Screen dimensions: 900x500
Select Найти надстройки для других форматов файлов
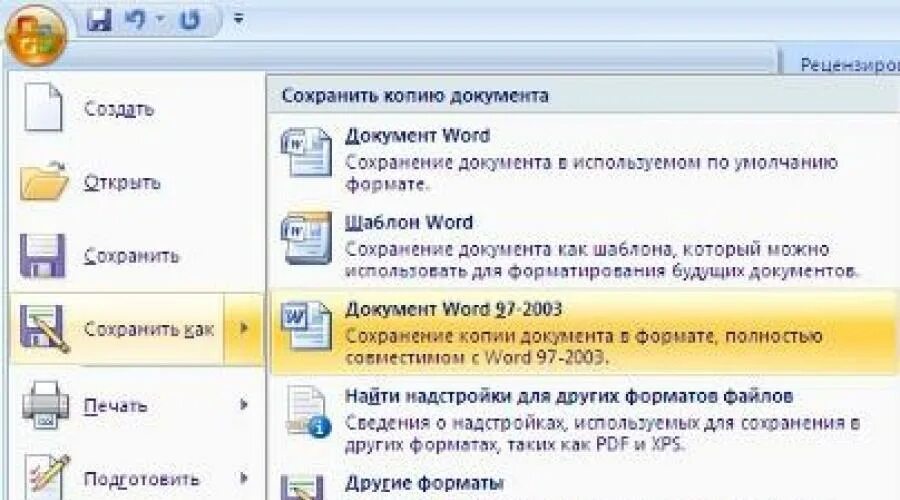[583, 420]
